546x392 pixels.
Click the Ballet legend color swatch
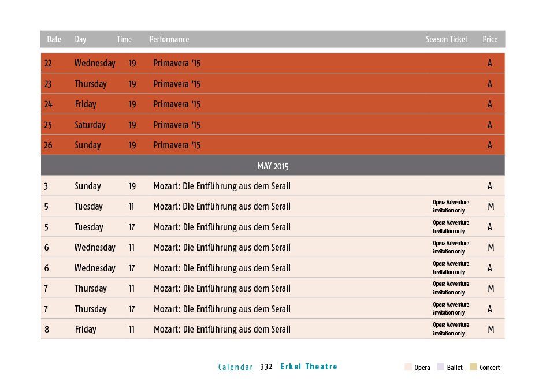pos(440,367)
